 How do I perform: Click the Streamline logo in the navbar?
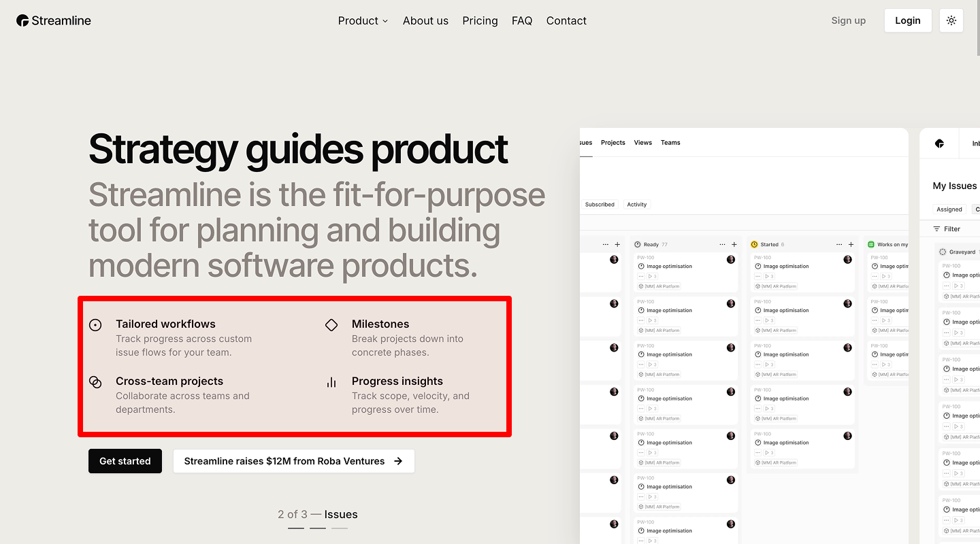53,20
